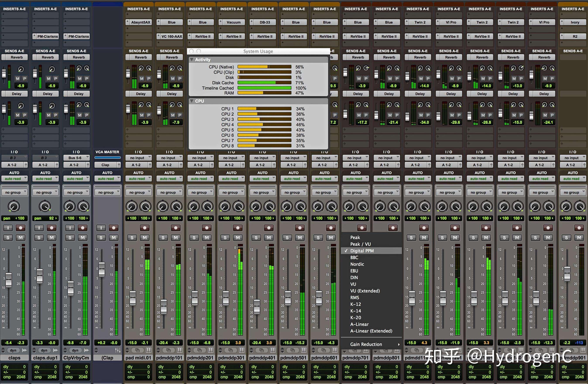This screenshot has height=384, width=588.
Task: Mute the pad midi.01 track
Action: [144, 238]
